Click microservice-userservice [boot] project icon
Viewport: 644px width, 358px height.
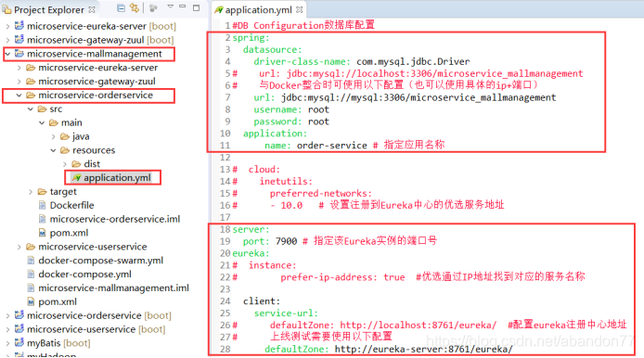point(19,328)
